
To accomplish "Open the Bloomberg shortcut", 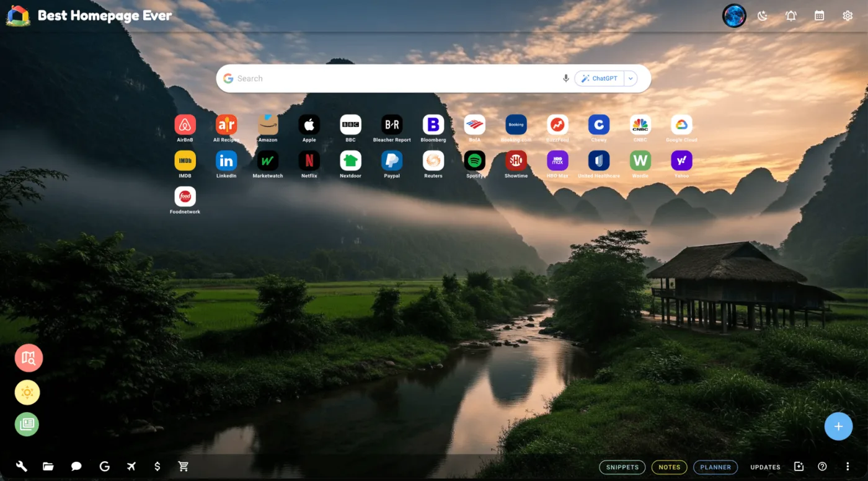I will 433,125.
